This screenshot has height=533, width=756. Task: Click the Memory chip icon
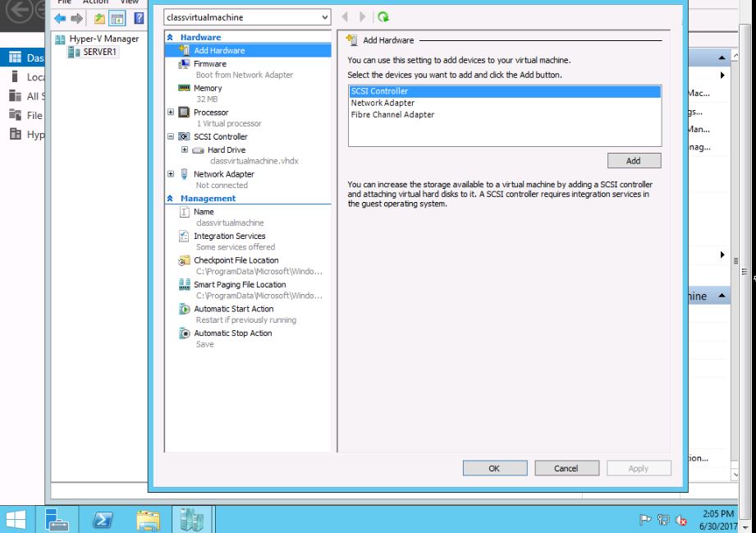point(184,88)
